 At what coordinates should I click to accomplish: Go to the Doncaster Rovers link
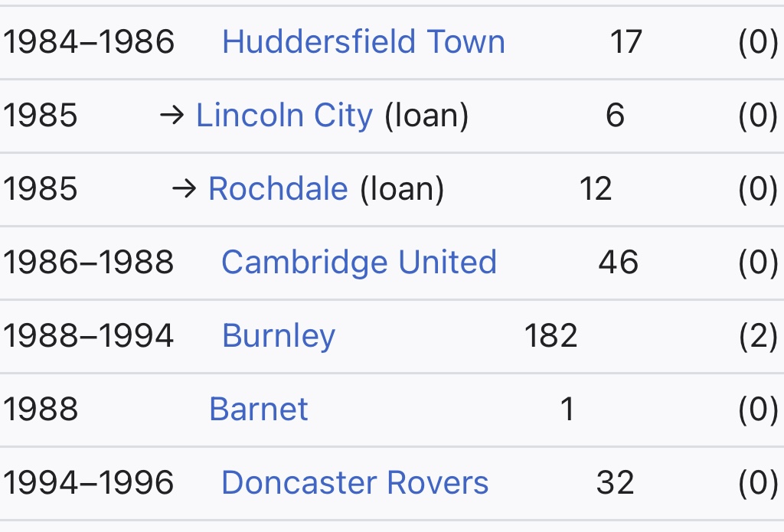(354, 483)
